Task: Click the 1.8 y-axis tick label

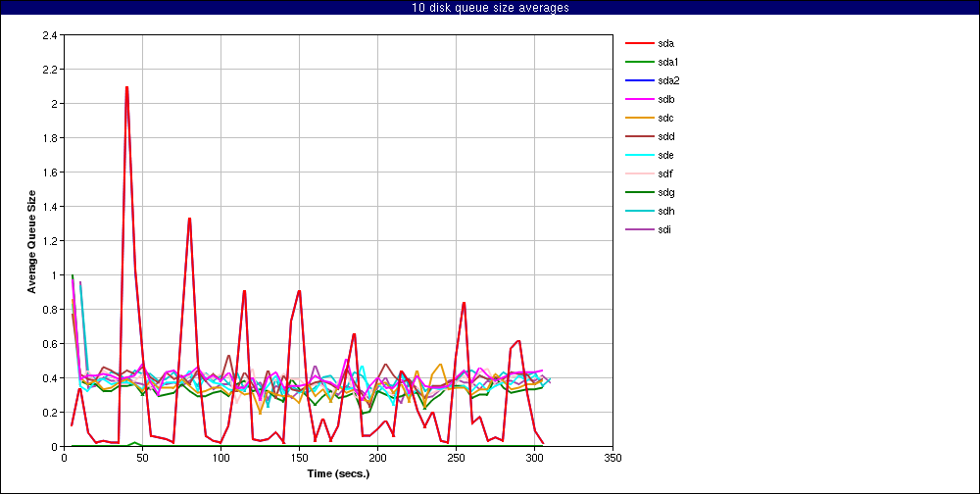Action: pyautogui.click(x=50, y=137)
